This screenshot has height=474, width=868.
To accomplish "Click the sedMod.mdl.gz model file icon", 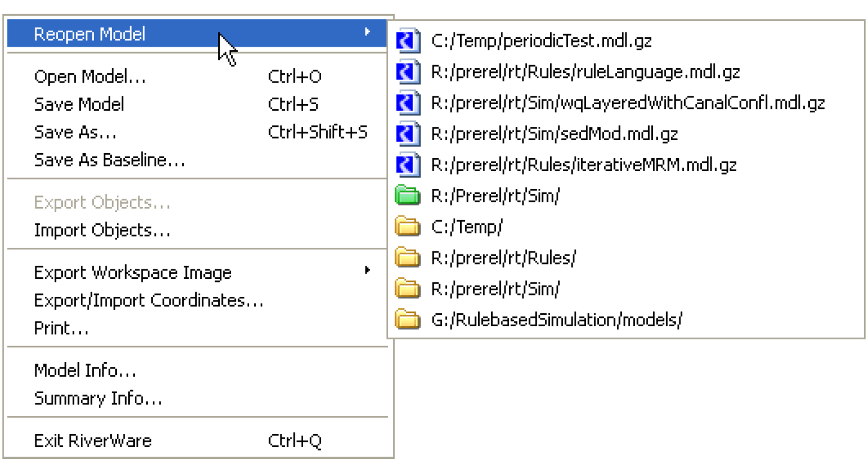I will [409, 133].
